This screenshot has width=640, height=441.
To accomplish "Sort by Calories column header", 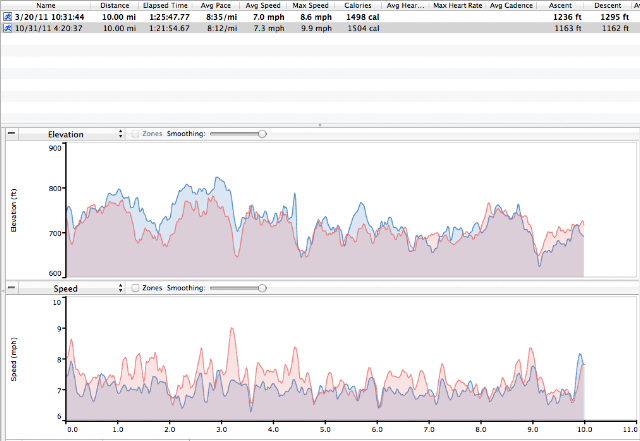I will (358, 5).
